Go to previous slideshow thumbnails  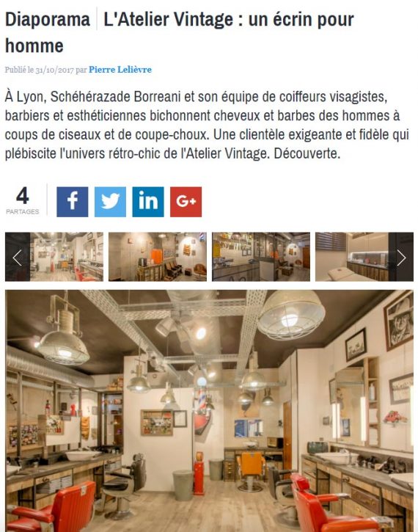click(18, 257)
